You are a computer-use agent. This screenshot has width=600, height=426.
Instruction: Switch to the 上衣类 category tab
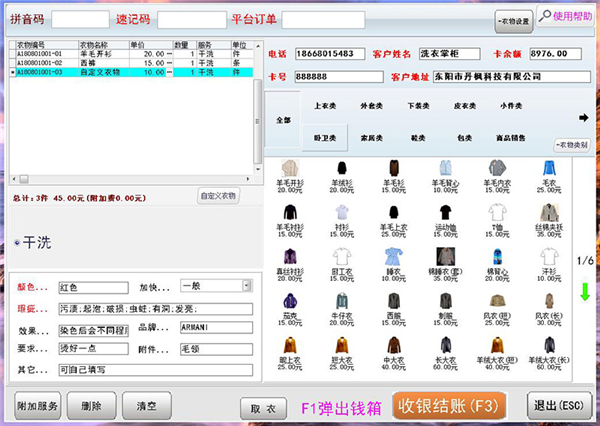pos(325,104)
